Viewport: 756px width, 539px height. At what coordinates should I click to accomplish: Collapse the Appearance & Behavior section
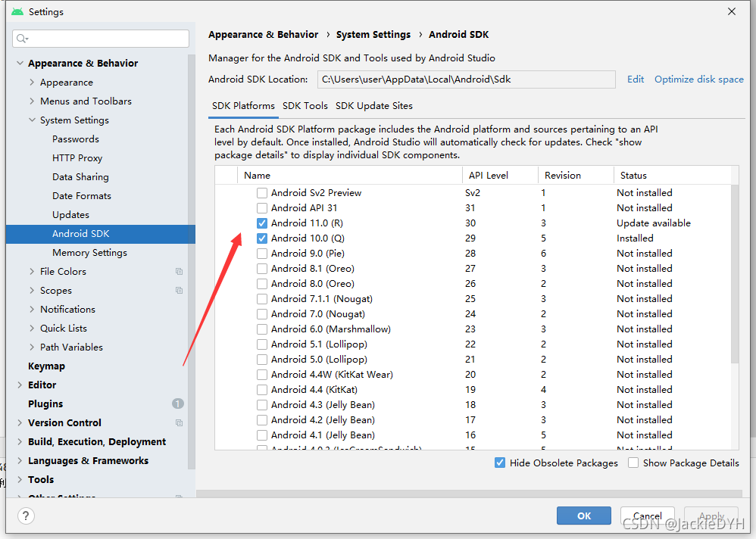tap(20, 63)
